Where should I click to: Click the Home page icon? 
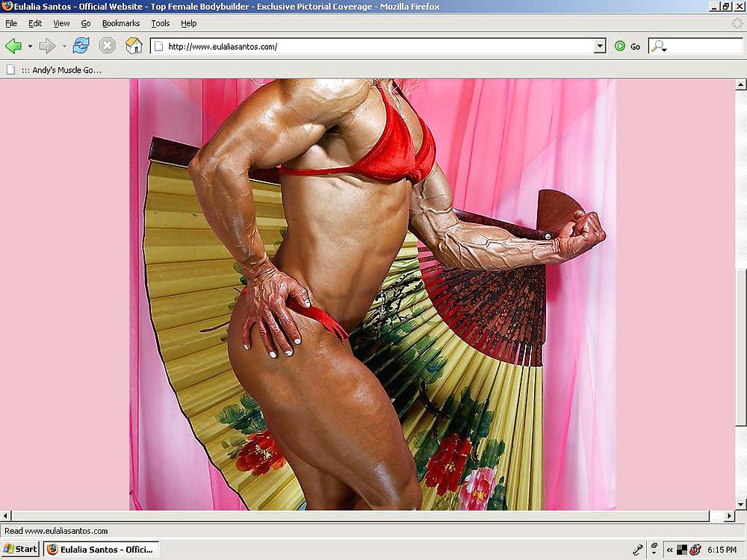134,46
